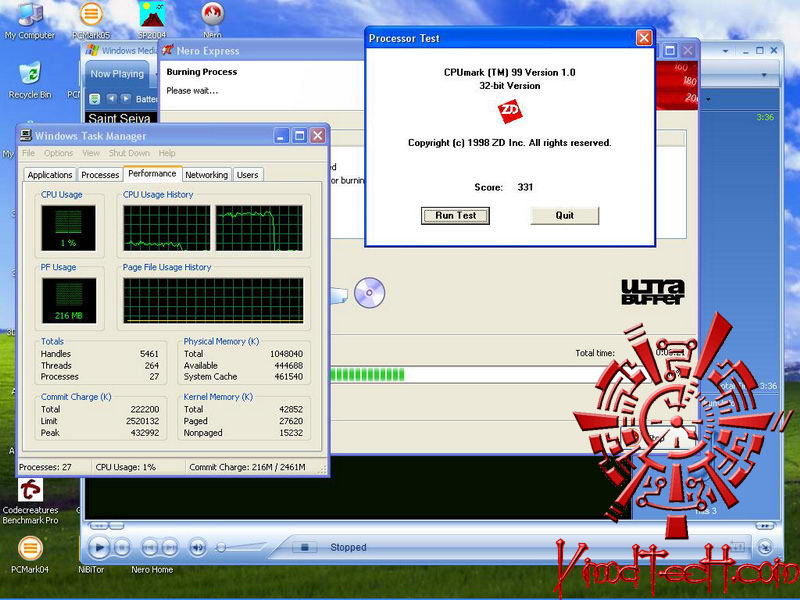
Task: Click the Nero Express title bar icon
Action: coord(167,51)
